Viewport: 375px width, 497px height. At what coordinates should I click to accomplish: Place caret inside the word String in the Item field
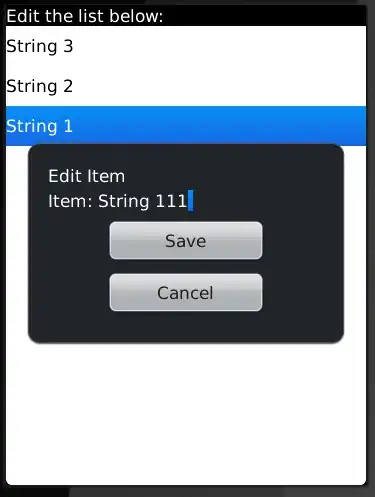123,201
